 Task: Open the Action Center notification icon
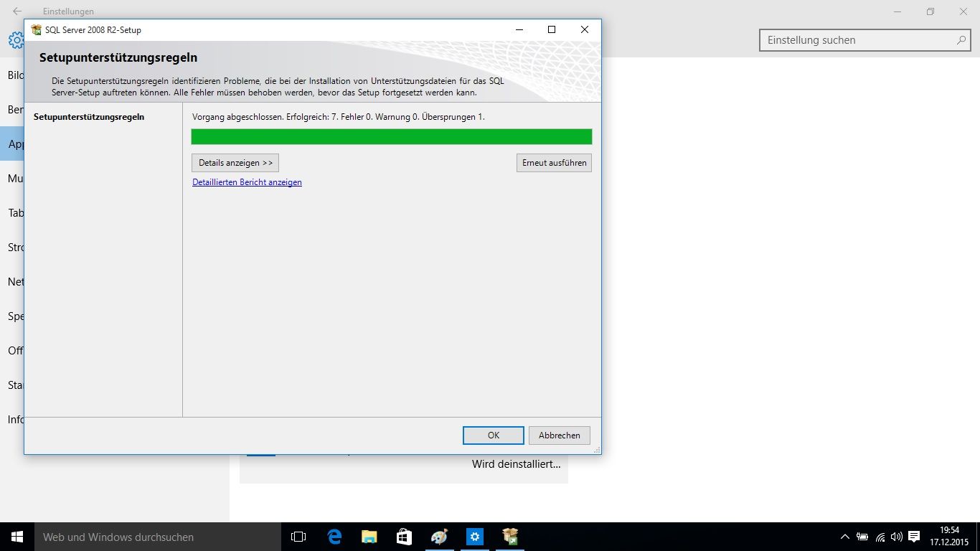(x=915, y=537)
